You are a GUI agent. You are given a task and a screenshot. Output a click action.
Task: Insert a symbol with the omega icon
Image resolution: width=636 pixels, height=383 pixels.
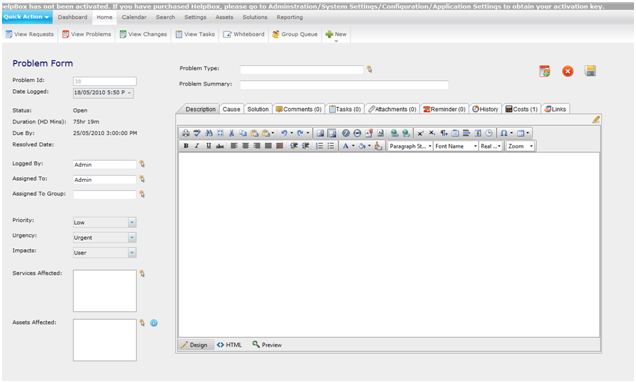point(504,133)
